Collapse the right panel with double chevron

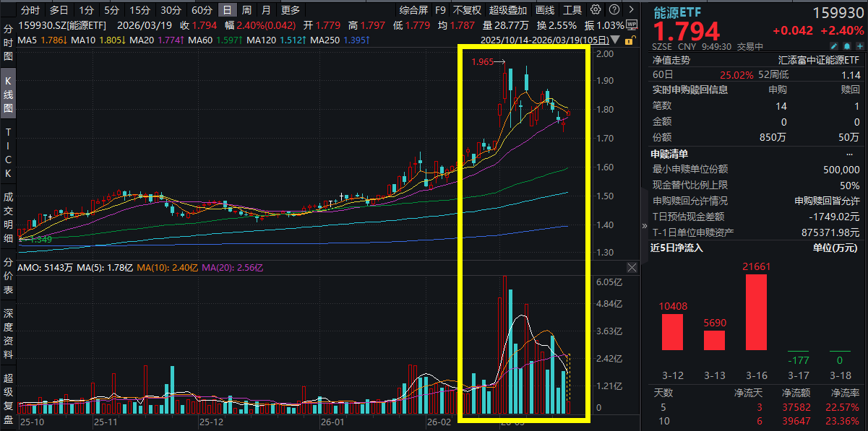tap(645, 225)
